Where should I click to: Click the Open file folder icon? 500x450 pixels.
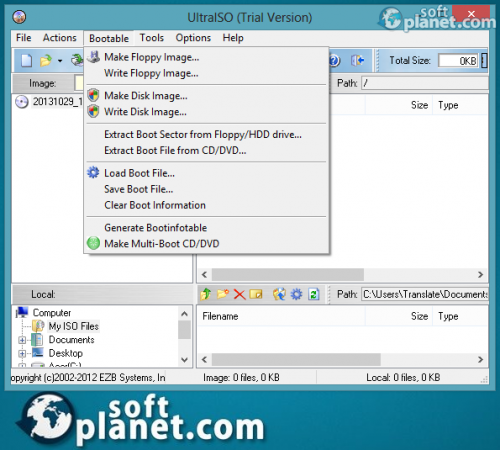pyautogui.click(x=46, y=60)
